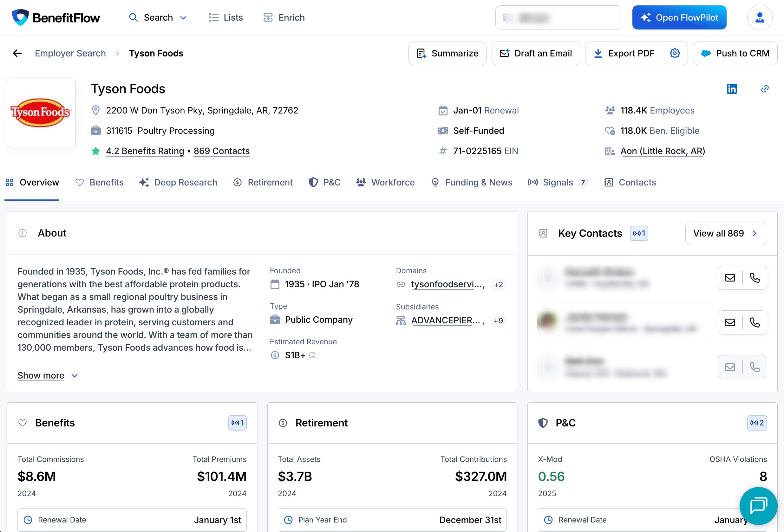Click the $3.7B Total Assets value

295,477
